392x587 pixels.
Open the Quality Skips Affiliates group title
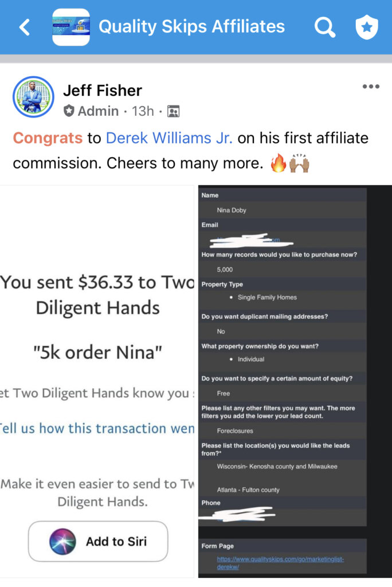[x=191, y=26]
